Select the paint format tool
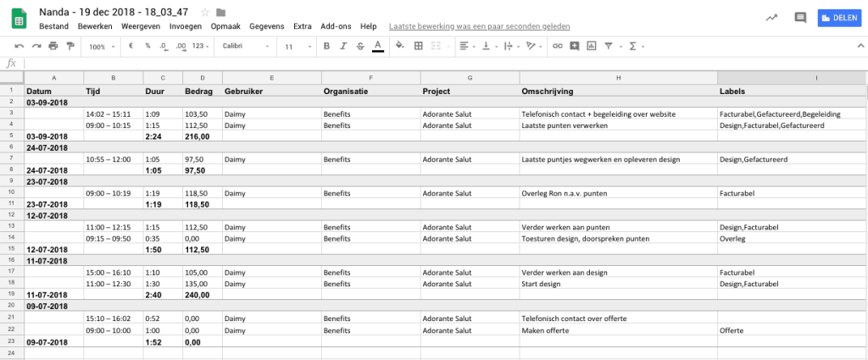Screen dimensions: 868x360 (x=70, y=47)
